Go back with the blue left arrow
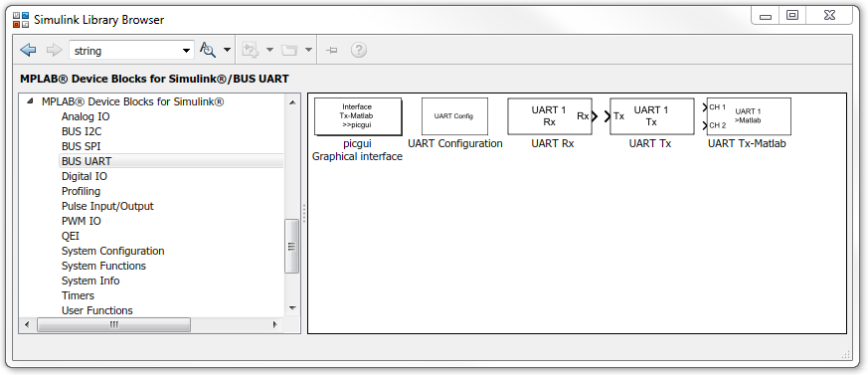868x375 pixels. 28,51
